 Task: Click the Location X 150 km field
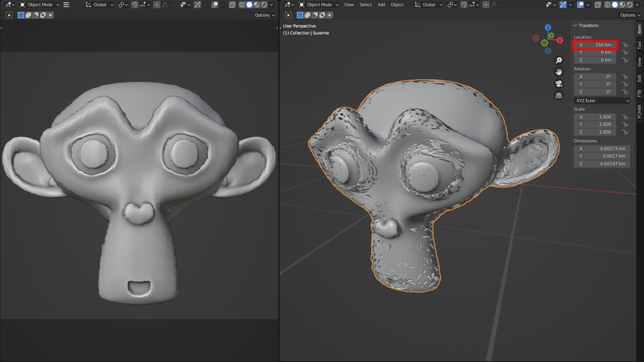(x=595, y=45)
